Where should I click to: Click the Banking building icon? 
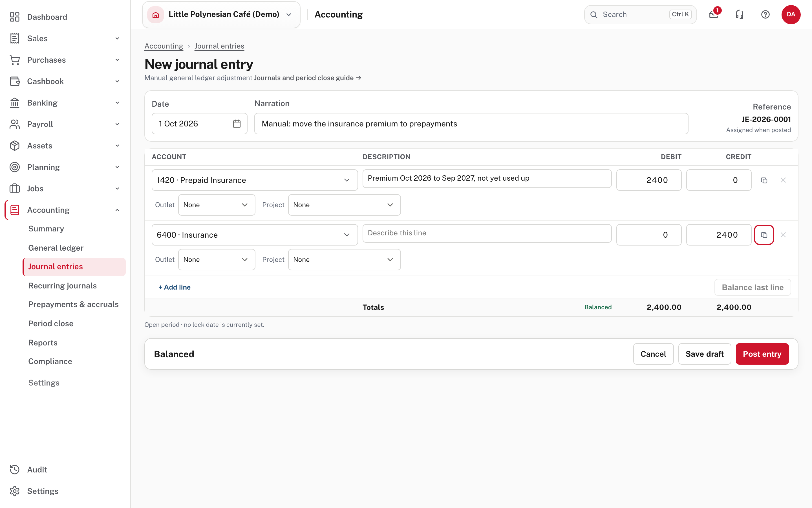[x=14, y=103]
